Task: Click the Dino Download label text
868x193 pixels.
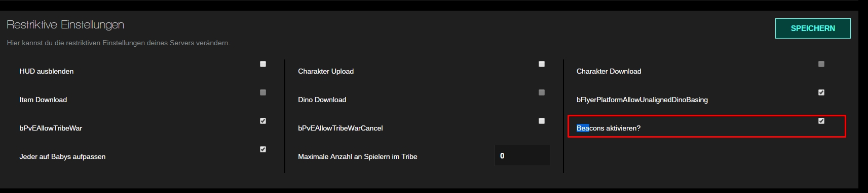Action: 322,100
